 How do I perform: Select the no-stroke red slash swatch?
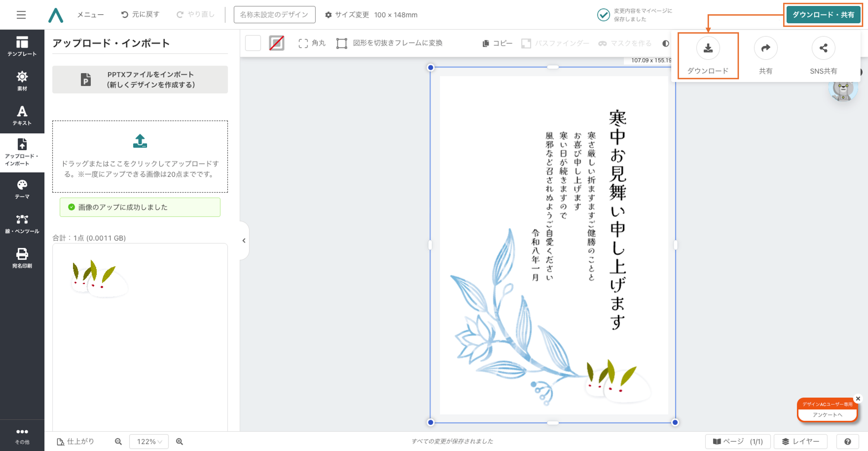pos(277,43)
